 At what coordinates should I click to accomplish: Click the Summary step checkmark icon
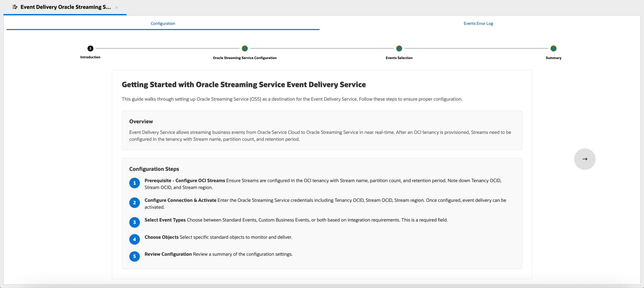pyautogui.click(x=553, y=48)
